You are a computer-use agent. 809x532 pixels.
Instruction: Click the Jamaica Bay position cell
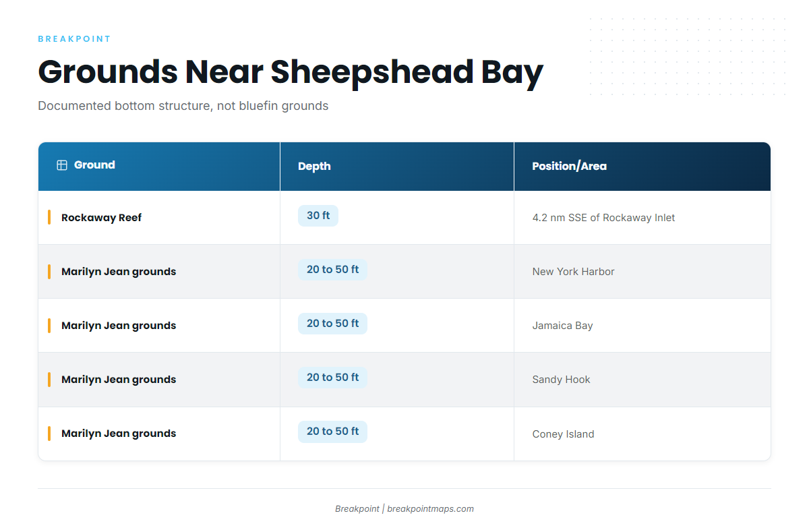point(642,326)
